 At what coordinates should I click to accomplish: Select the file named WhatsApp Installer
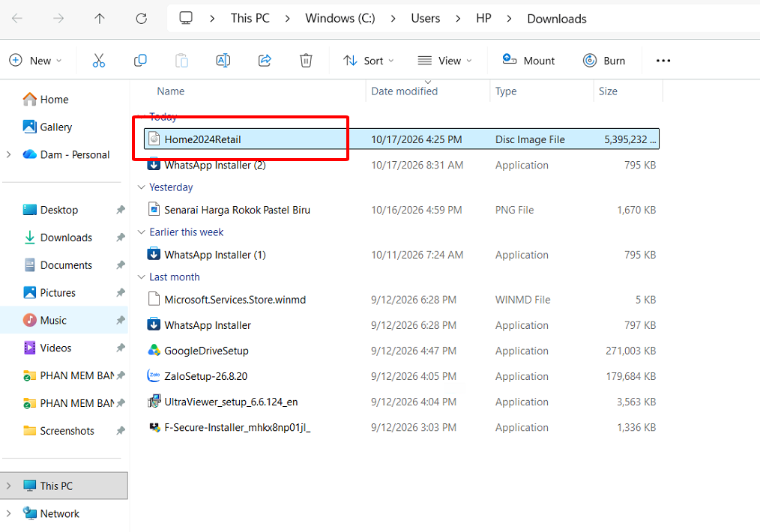coord(208,325)
